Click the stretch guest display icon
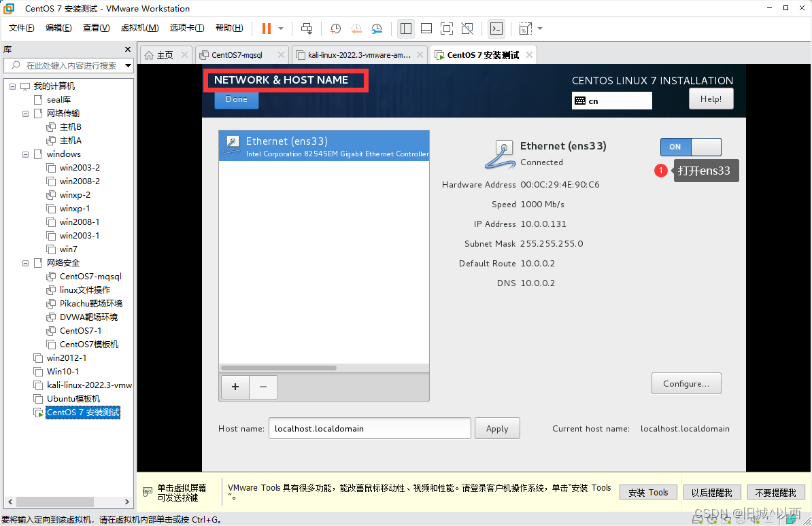This screenshot has width=812, height=526. click(525, 29)
